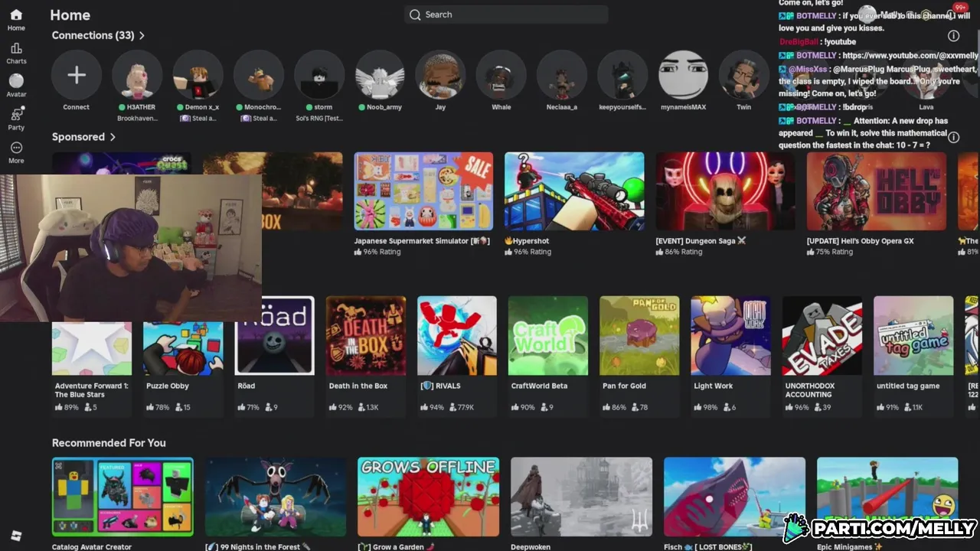Open the Charts sidebar icon

[16, 54]
